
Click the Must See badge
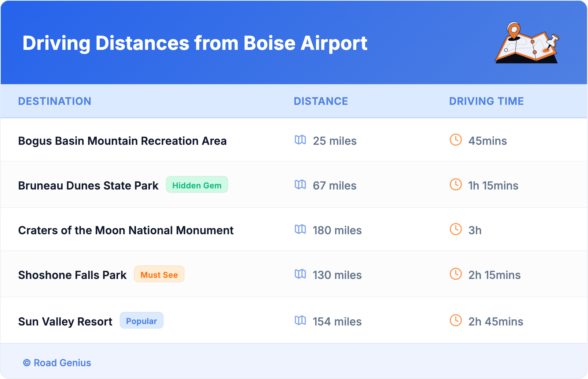(x=159, y=274)
